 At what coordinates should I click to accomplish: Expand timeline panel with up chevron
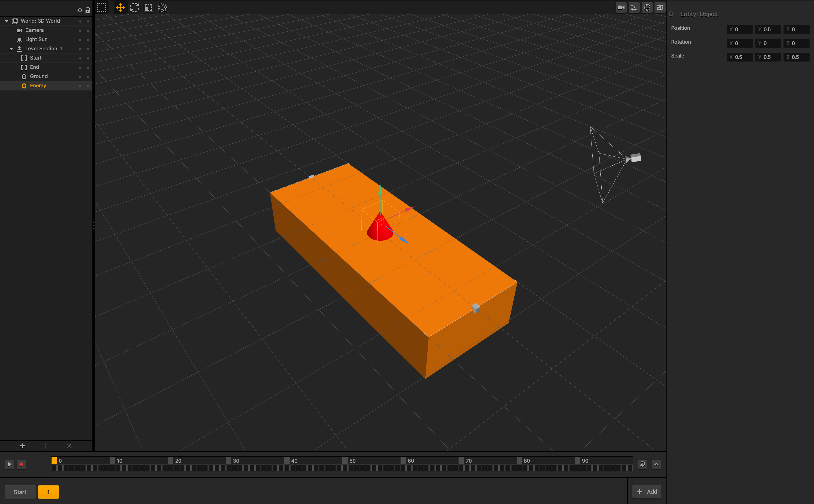pyautogui.click(x=656, y=464)
